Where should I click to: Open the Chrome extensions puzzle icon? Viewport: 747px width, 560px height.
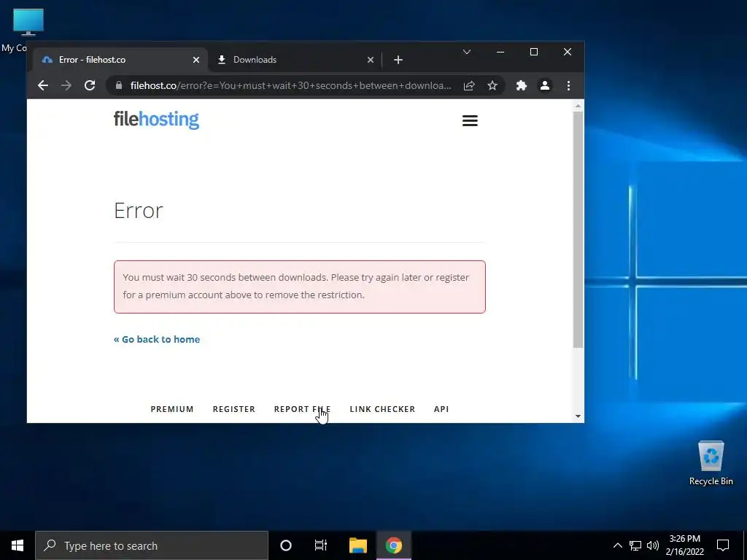521,86
